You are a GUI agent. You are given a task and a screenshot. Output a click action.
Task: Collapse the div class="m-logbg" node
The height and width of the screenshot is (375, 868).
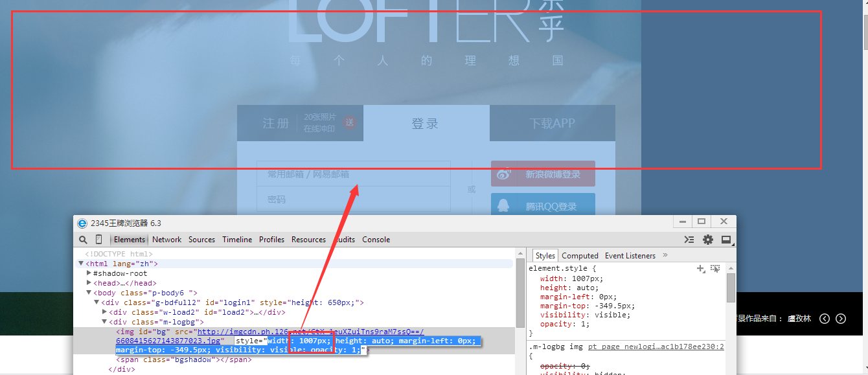tap(104, 322)
